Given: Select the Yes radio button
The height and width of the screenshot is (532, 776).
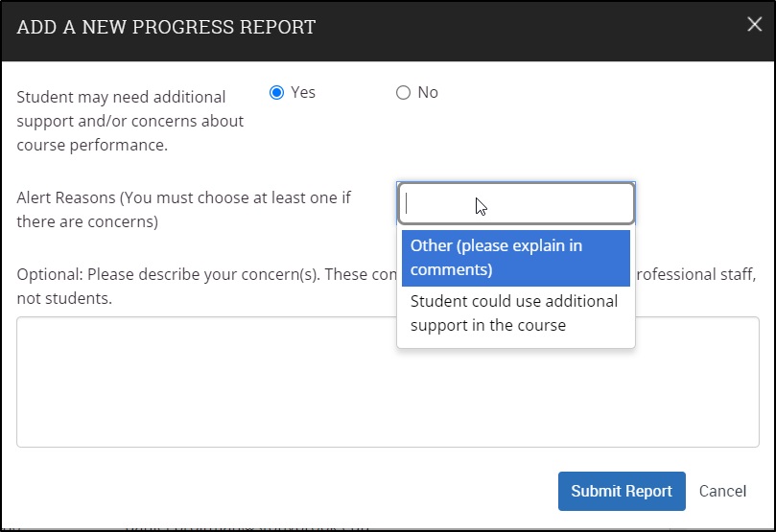Looking at the screenshot, I should pyautogui.click(x=277, y=93).
